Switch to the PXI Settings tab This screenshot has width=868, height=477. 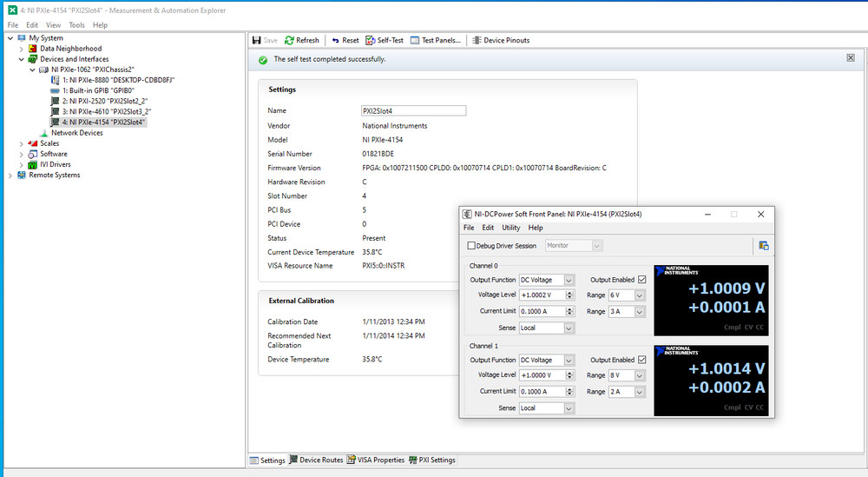tap(432, 460)
